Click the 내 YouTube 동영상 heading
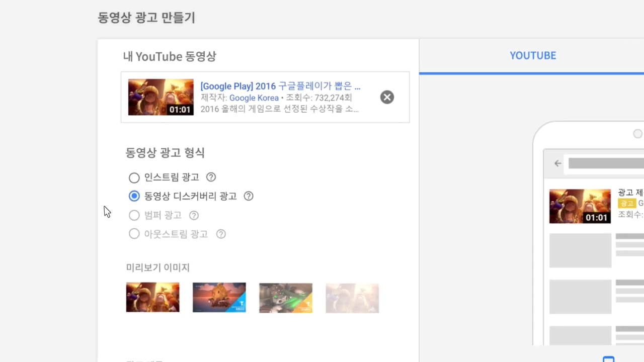The image size is (644, 362). tap(170, 56)
